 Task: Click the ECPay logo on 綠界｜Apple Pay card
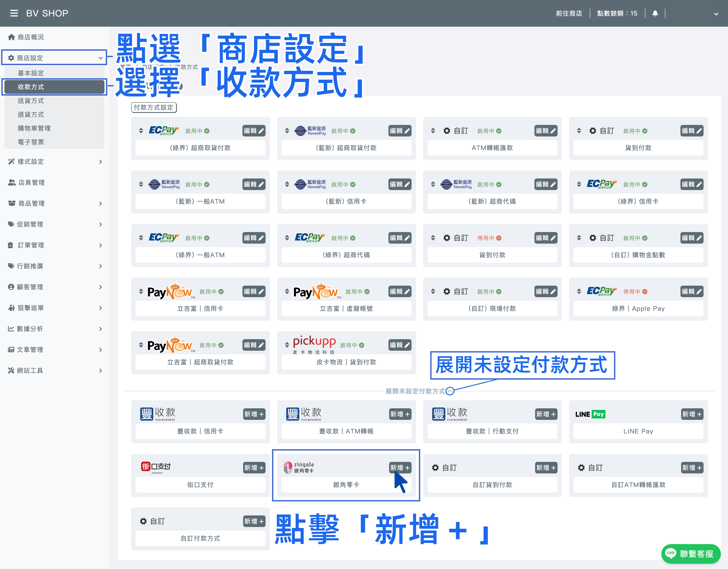click(x=602, y=291)
